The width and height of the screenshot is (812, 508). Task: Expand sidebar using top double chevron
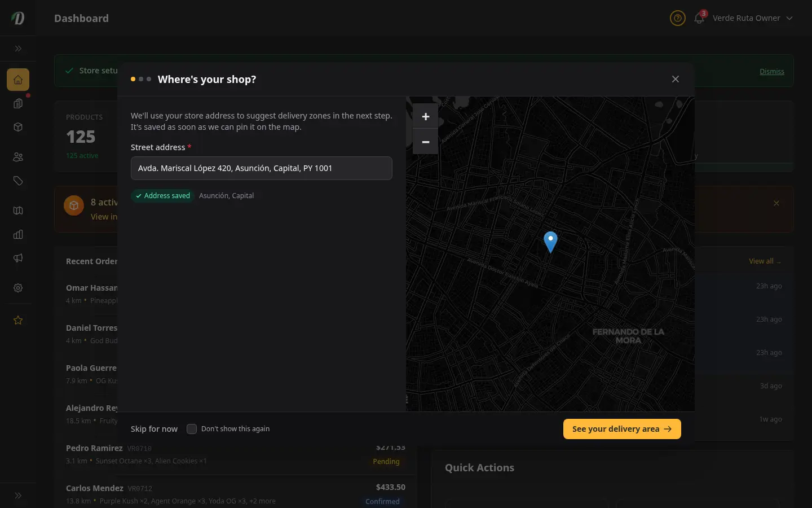tap(18, 49)
